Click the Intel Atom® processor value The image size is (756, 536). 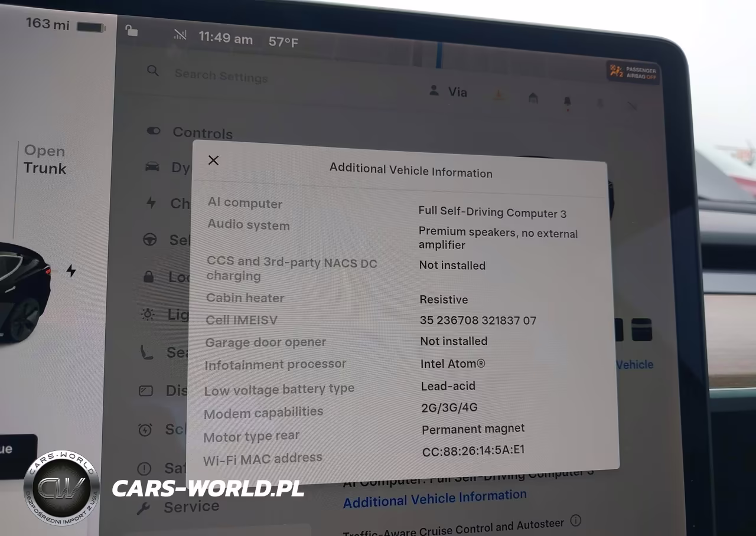pyautogui.click(x=453, y=364)
